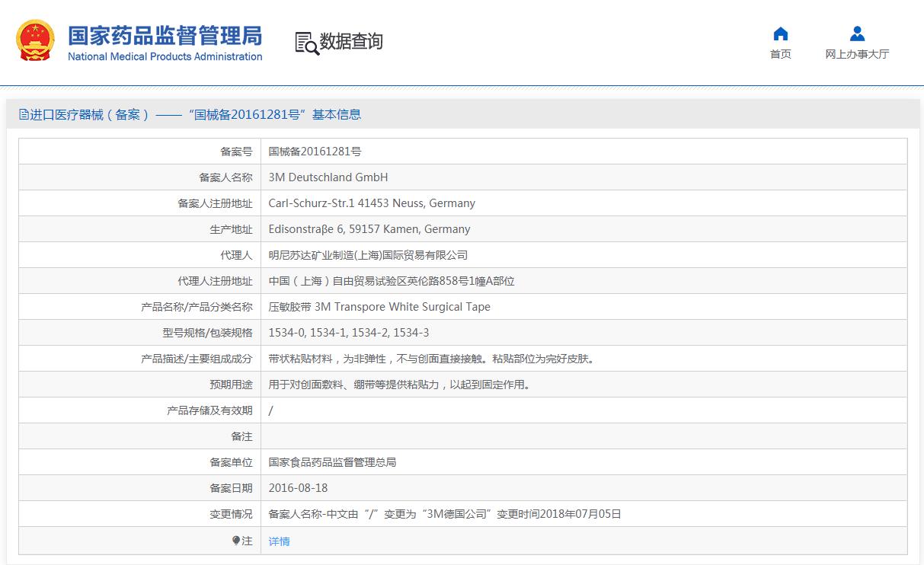Screen dimensions: 924x565
Task: Click the 备案日期 row label
Action: (231, 488)
